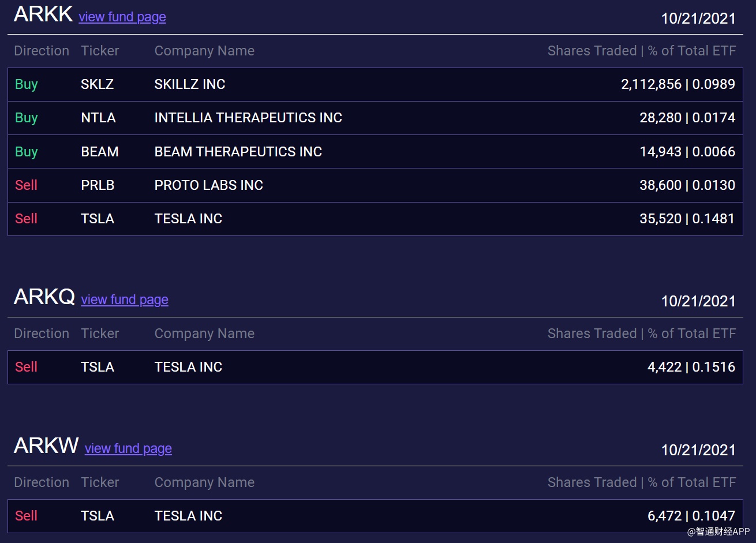Select the Intellia Therapeutics Inc company name
The height and width of the screenshot is (543, 756).
click(x=248, y=118)
